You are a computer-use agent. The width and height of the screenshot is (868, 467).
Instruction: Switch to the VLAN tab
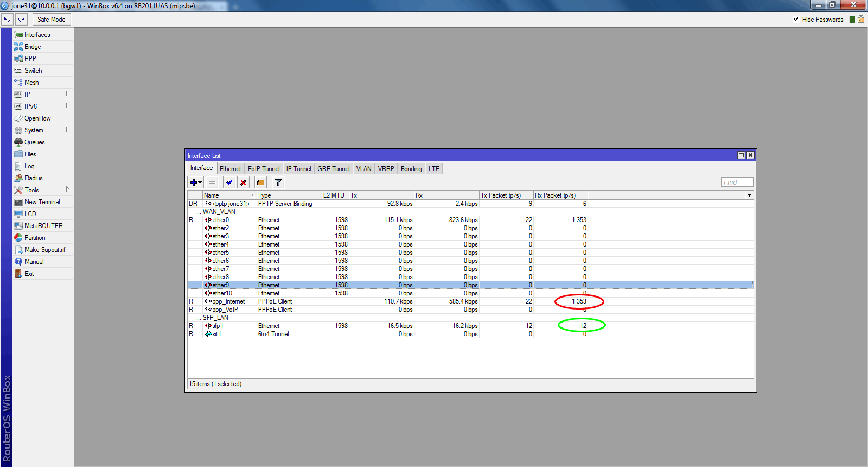point(364,169)
